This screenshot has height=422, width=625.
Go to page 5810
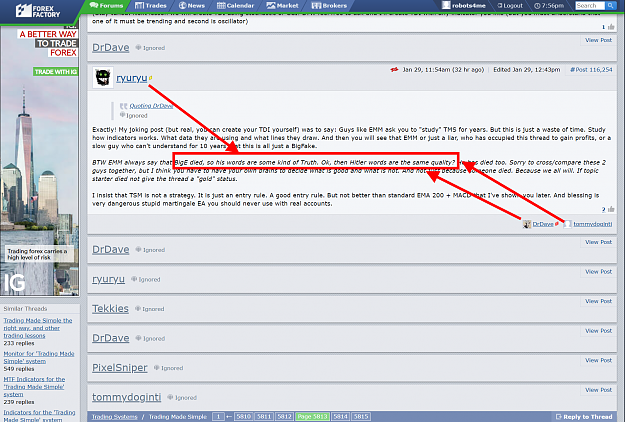[x=243, y=417]
